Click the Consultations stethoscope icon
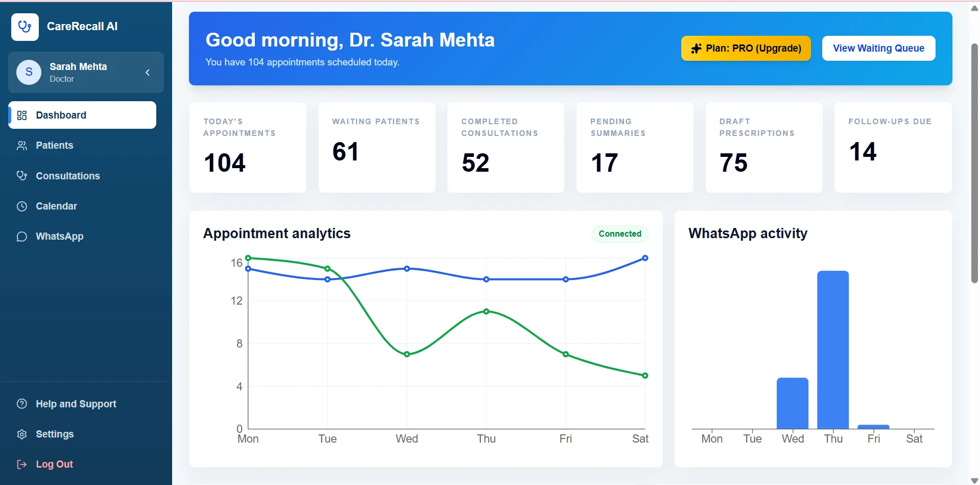 coord(22,176)
